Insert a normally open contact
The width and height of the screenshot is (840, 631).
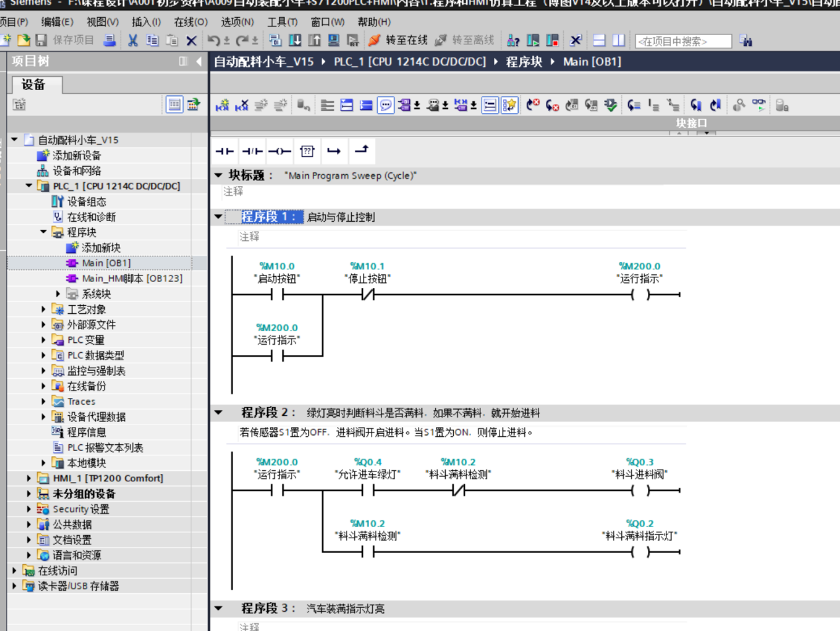[x=225, y=151]
